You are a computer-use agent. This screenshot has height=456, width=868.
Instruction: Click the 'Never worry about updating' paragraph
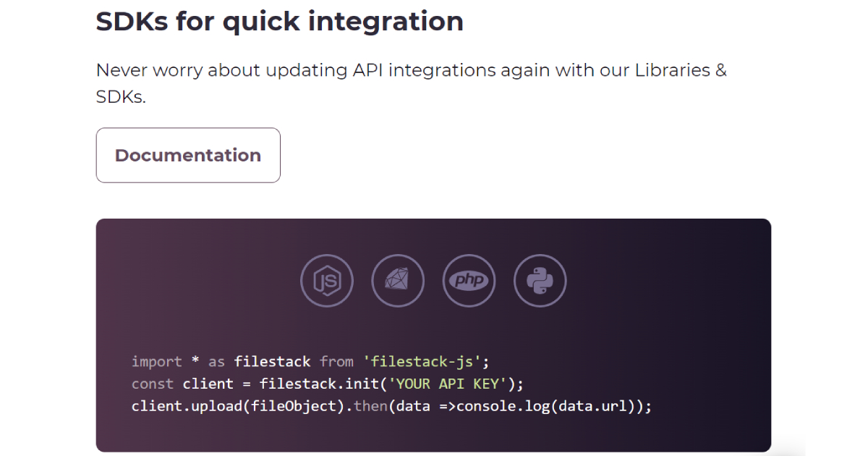pos(412,83)
